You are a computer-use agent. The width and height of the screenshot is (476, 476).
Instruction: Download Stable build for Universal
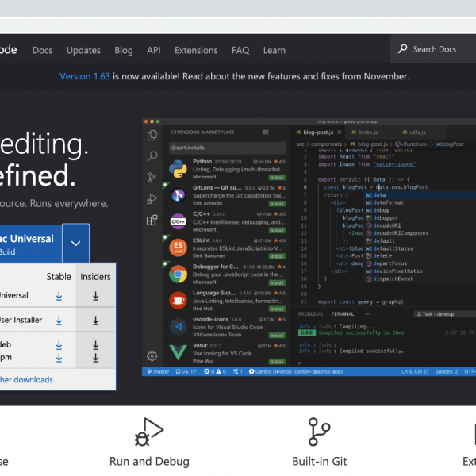point(59,296)
